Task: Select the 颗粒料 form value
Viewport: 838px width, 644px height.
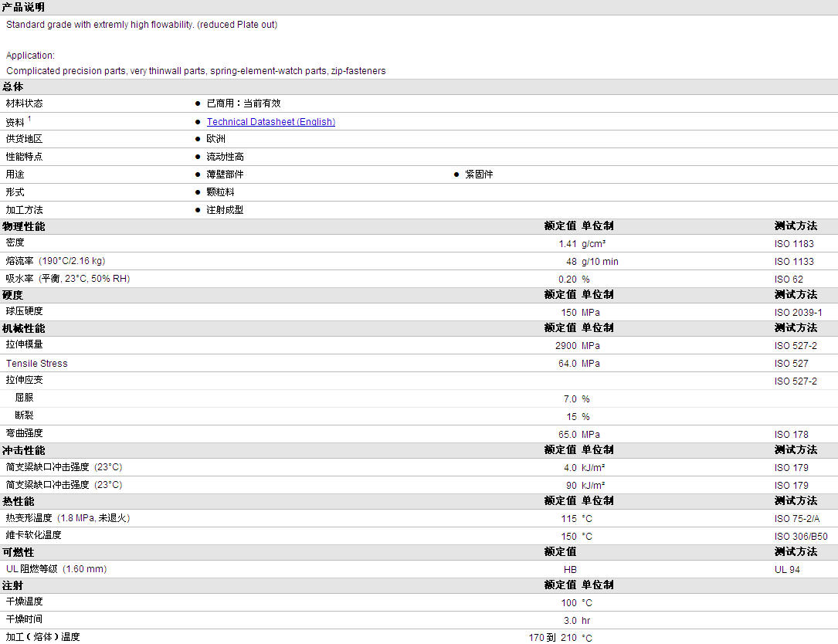Action: click(220, 192)
